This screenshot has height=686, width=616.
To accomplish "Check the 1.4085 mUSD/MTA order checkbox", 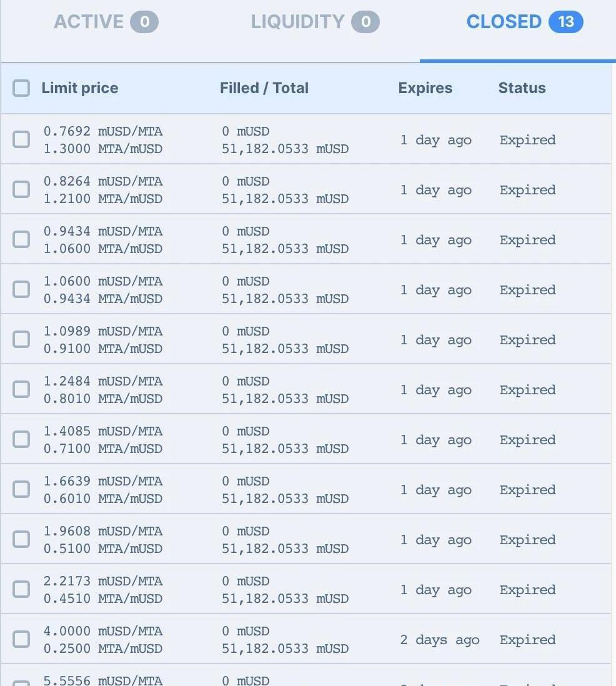I will click(x=21, y=439).
